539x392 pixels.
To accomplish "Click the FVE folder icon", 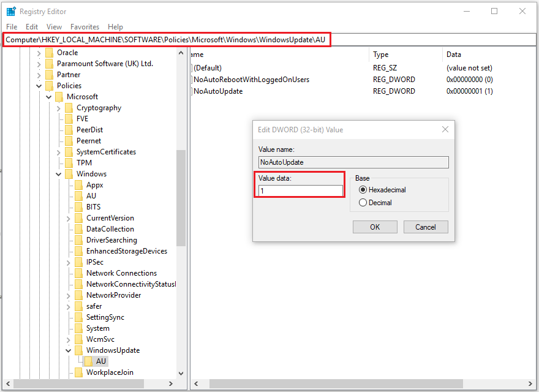I will pos(69,119).
